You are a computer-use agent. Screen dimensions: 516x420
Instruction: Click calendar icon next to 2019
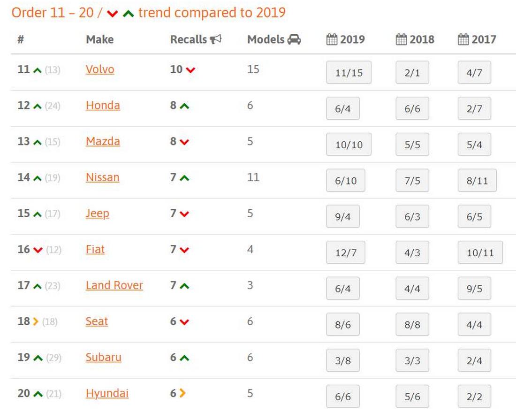332,39
